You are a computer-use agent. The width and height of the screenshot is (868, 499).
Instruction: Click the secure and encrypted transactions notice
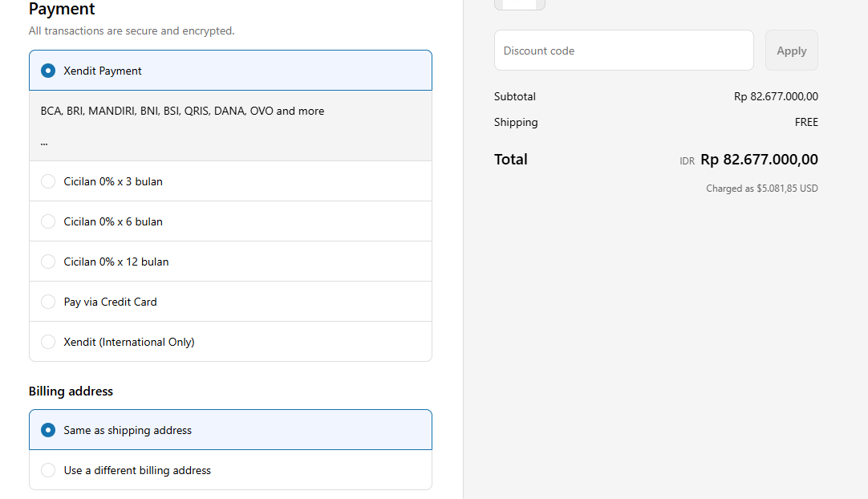point(132,31)
